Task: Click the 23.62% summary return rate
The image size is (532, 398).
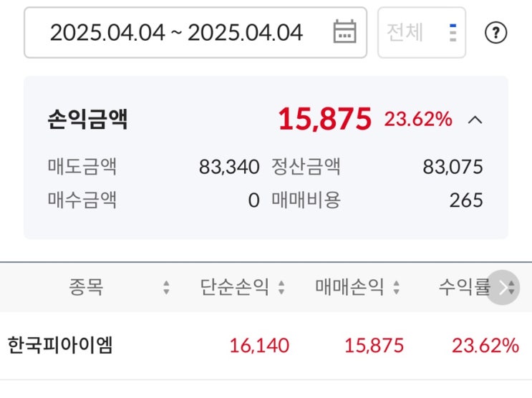Action: (418, 120)
